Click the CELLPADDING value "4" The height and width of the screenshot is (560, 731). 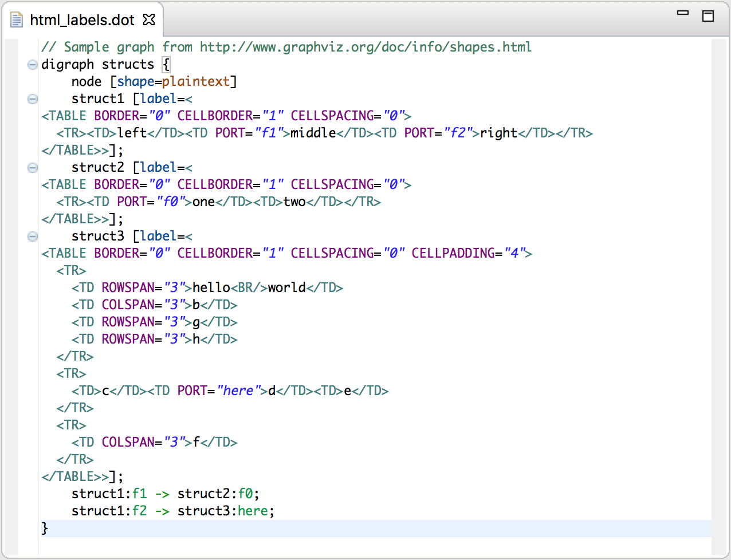(x=514, y=253)
